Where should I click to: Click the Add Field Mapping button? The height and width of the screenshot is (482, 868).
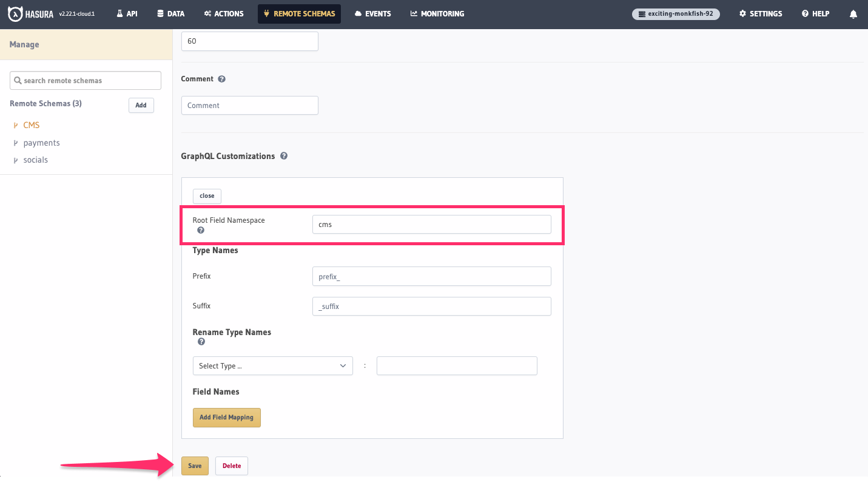click(x=226, y=418)
